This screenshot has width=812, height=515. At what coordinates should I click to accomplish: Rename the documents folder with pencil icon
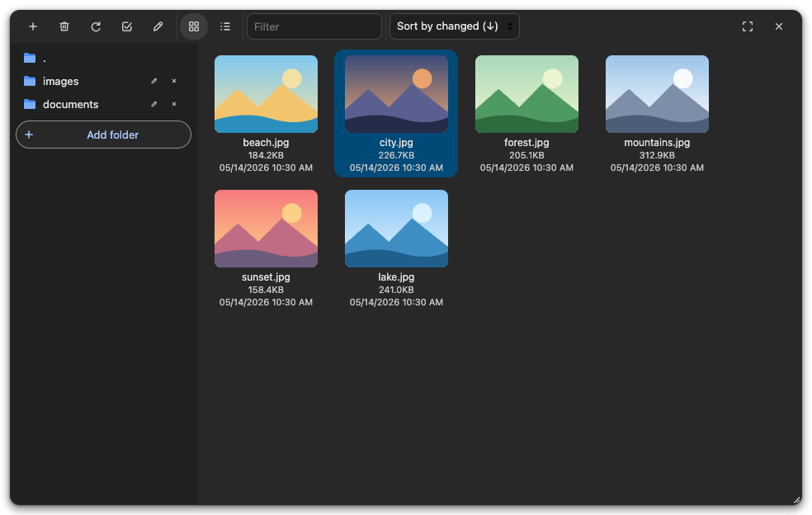pyautogui.click(x=153, y=104)
